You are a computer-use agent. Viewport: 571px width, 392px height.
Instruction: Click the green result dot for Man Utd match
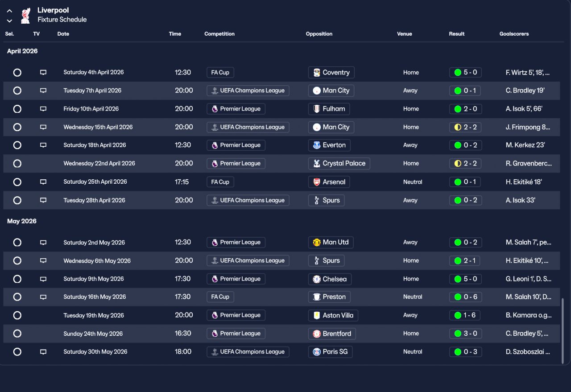(457, 243)
